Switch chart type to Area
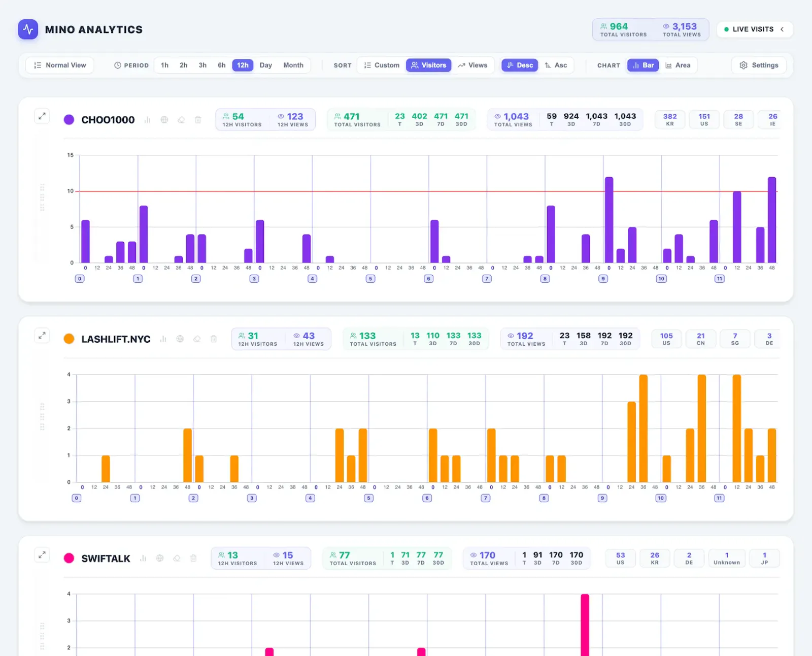The width and height of the screenshot is (812, 656). point(678,65)
